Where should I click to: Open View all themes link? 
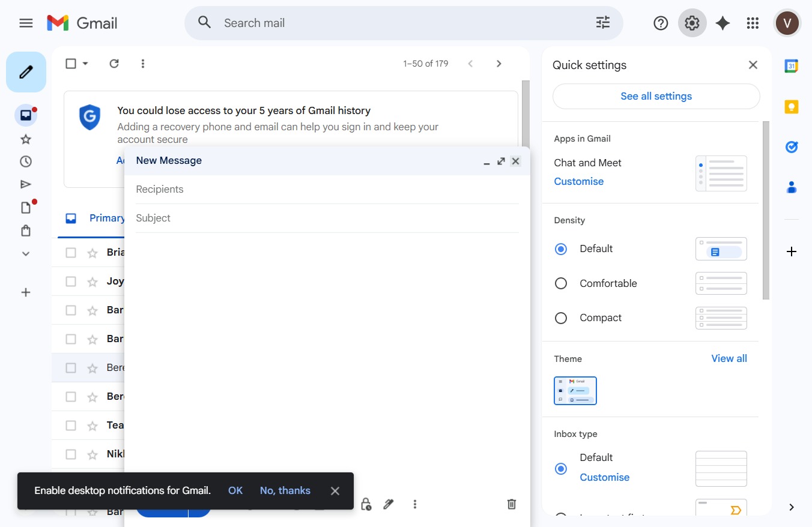click(729, 358)
